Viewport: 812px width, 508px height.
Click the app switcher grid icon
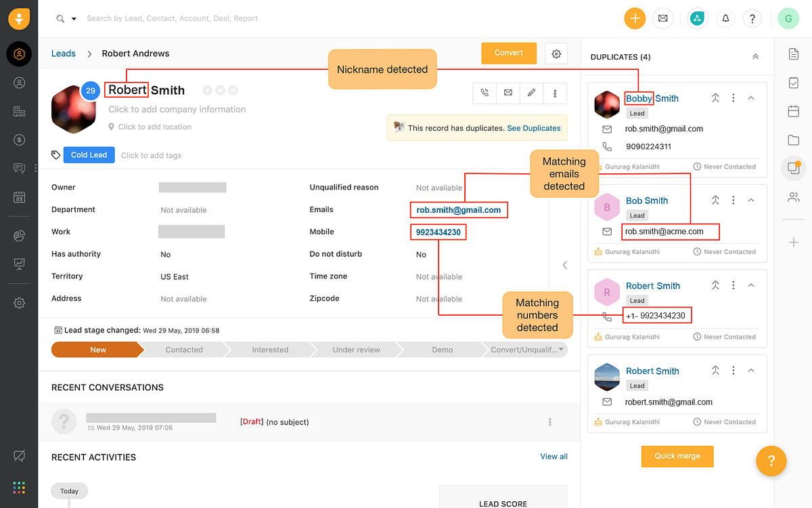pos(19,487)
